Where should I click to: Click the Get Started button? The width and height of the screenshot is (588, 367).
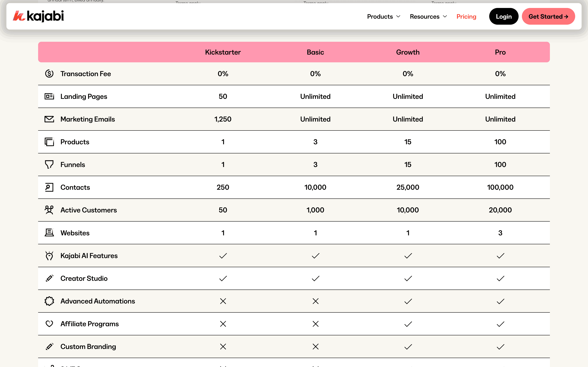pos(548,16)
